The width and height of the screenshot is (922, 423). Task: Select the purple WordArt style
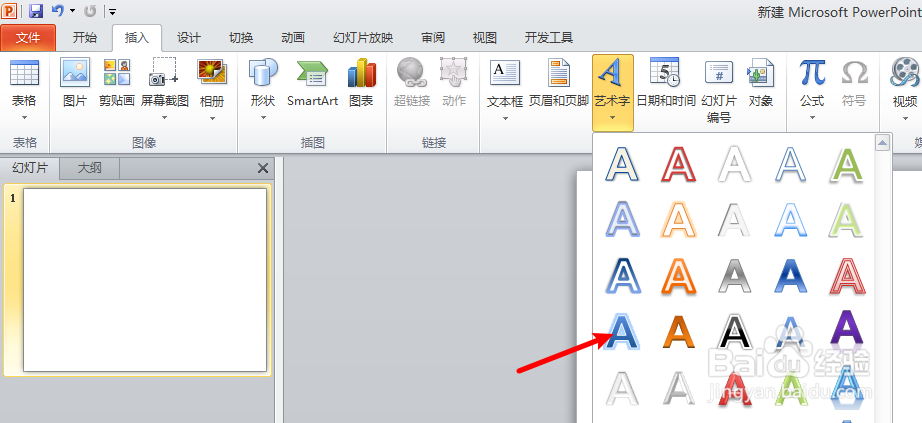coord(846,328)
